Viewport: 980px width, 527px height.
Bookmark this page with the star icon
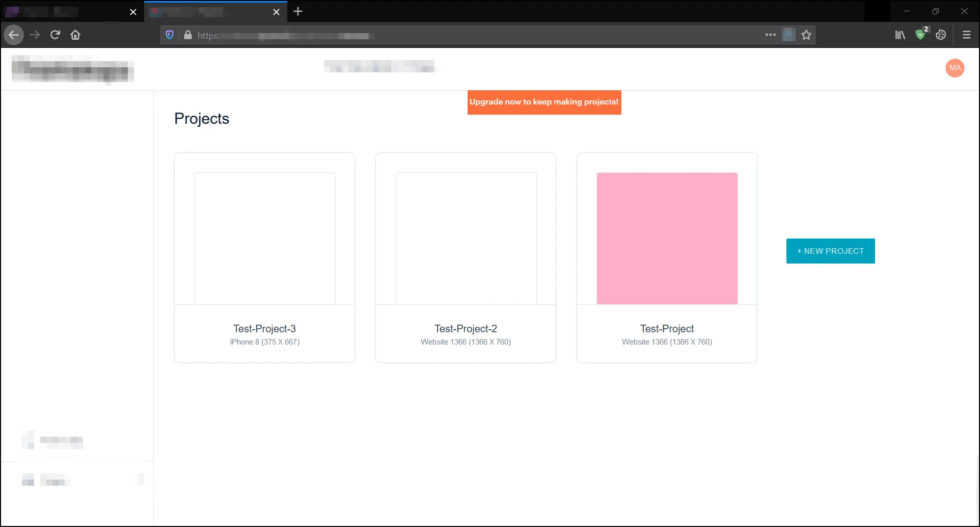tap(806, 35)
